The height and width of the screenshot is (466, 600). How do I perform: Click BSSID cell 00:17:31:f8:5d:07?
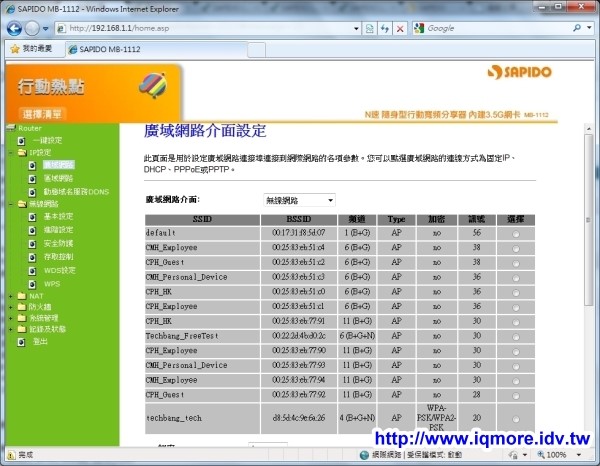(299, 233)
